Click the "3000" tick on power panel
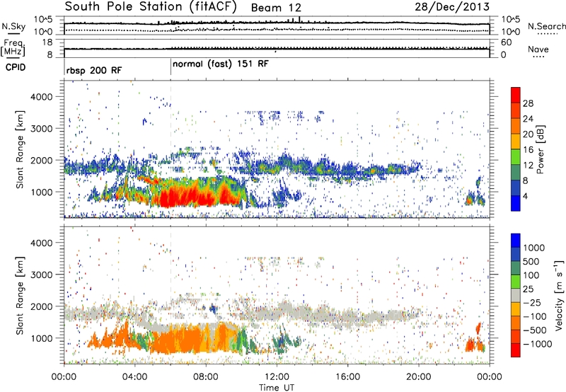 (42, 129)
